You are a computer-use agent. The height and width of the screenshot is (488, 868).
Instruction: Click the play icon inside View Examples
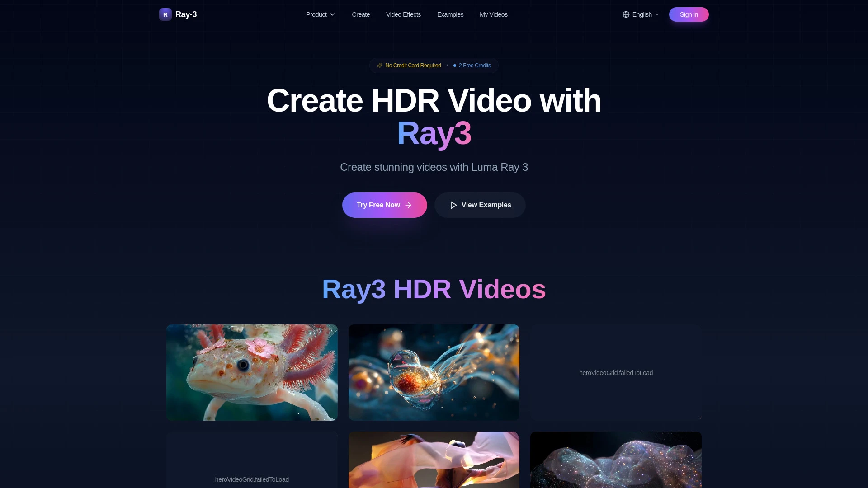point(453,205)
